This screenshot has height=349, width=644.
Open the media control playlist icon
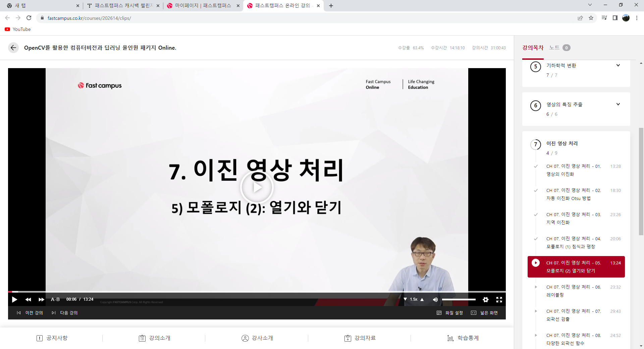(x=604, y=18)
